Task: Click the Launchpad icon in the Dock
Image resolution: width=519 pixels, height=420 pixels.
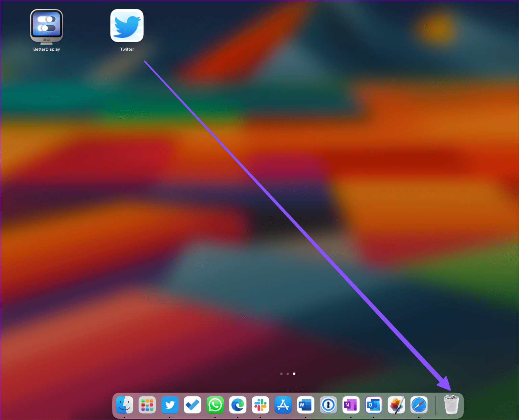Action: pyautogui.click(x=147, y=405)
